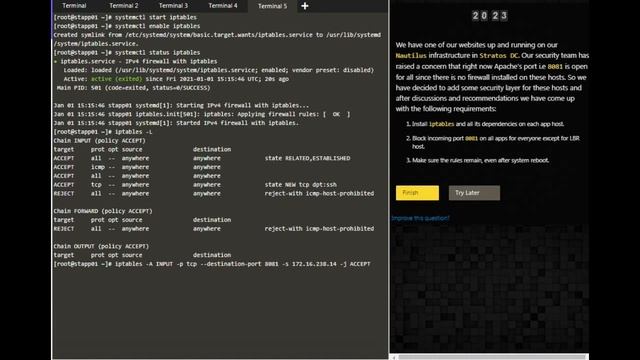Click requirement 1 about installing iptables

point(485,124)
